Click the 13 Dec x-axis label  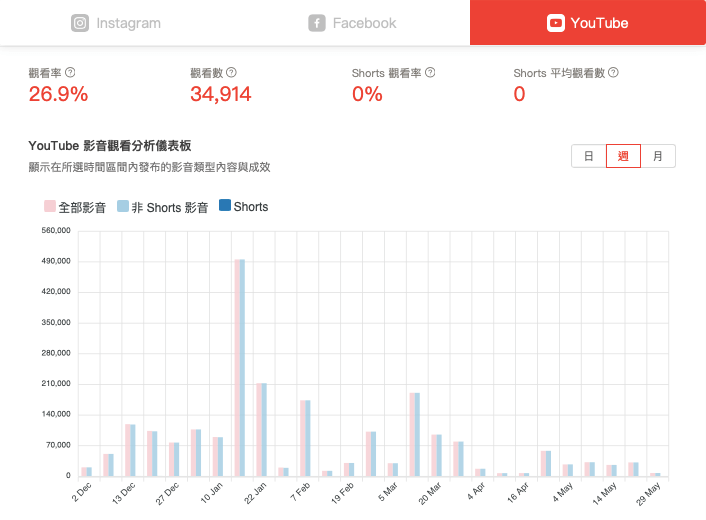point(123,493)
